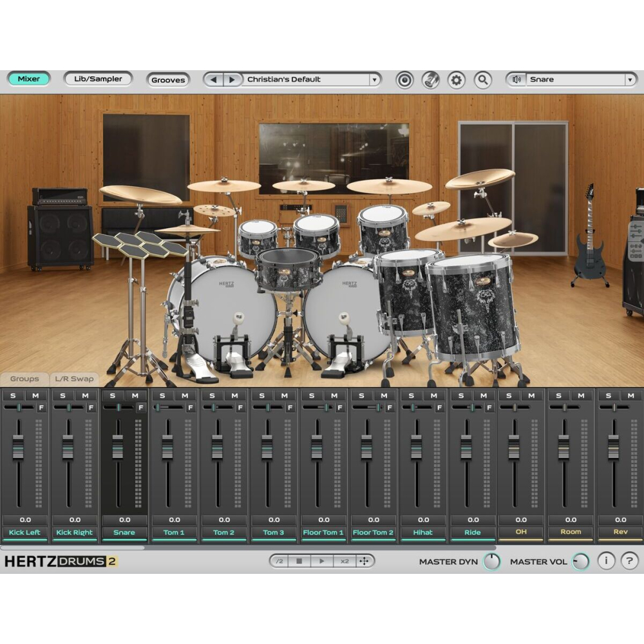Solo the Snare channel
Screen dimensions: 644x644
pos(112,395)
